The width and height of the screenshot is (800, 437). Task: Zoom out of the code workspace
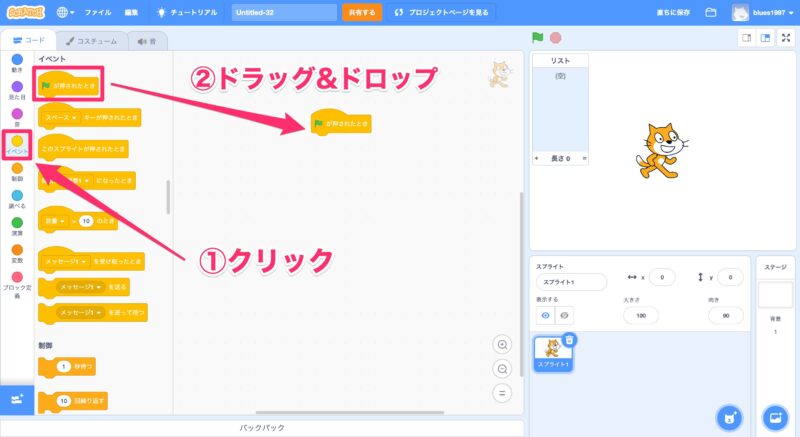[502, 368]
